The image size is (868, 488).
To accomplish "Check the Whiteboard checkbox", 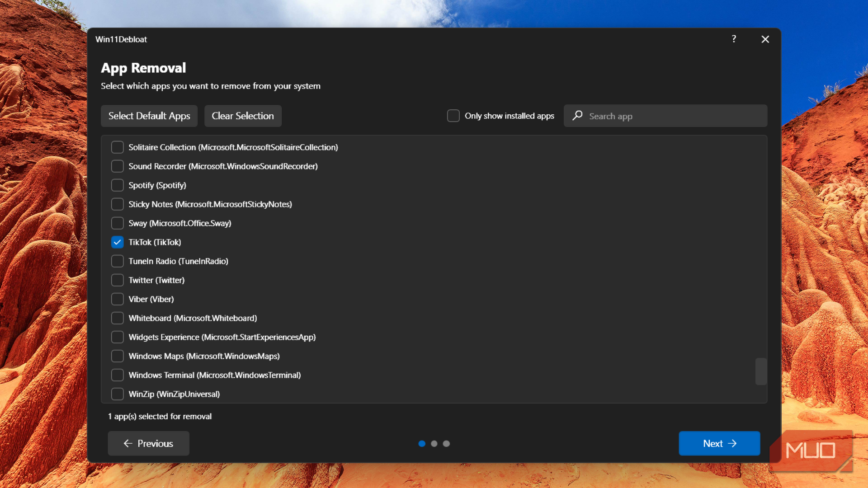I will 118,318.
